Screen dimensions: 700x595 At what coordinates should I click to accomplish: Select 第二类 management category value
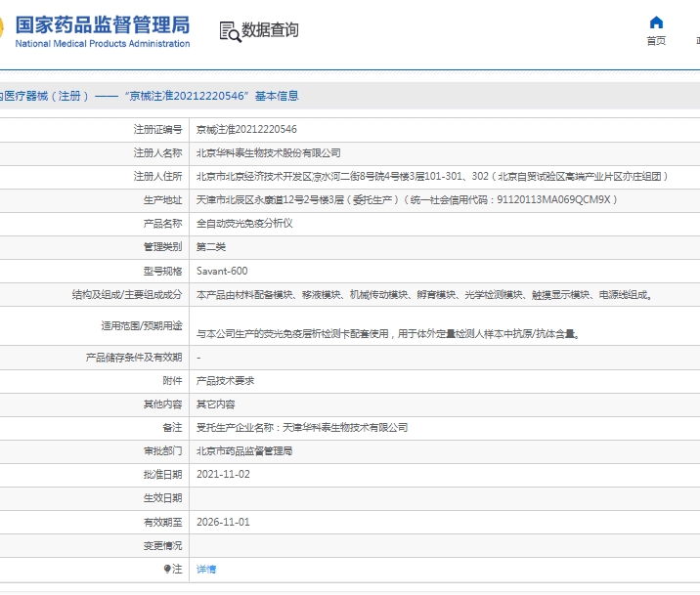click(211, 247)
